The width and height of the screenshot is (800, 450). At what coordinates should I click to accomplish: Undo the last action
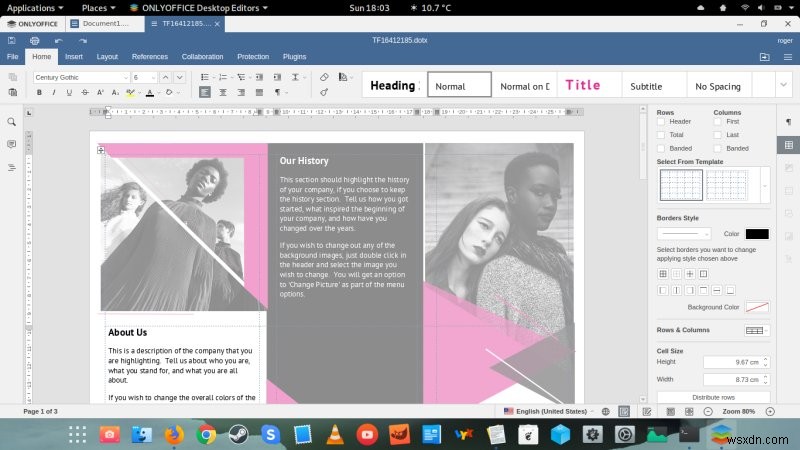tap(59, 40)
